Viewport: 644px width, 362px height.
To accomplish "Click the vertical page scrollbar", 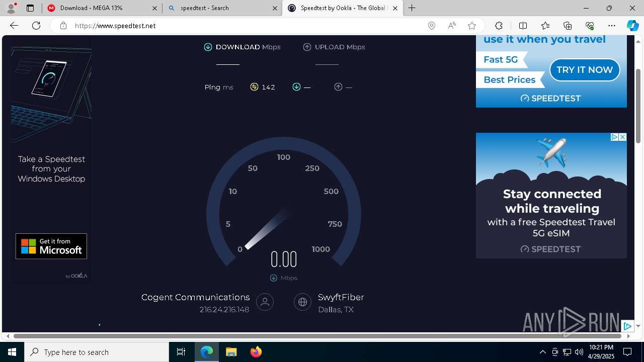I will [x=638, y=106].
